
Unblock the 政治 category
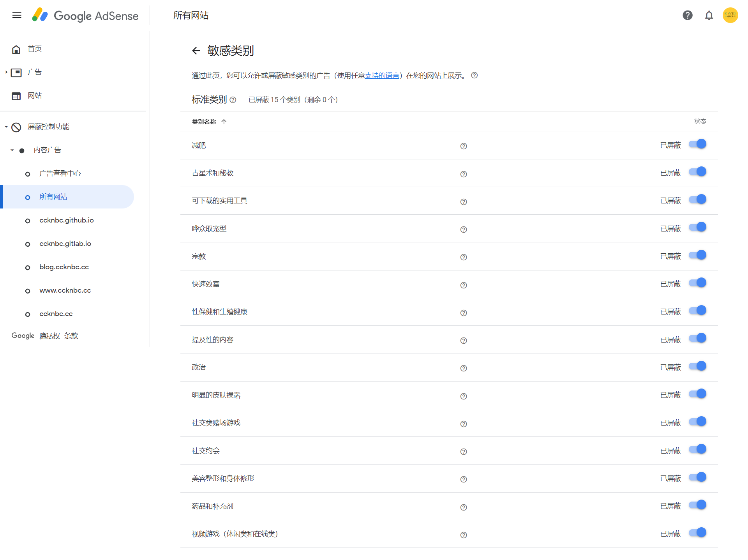click(x=698, y=366)
